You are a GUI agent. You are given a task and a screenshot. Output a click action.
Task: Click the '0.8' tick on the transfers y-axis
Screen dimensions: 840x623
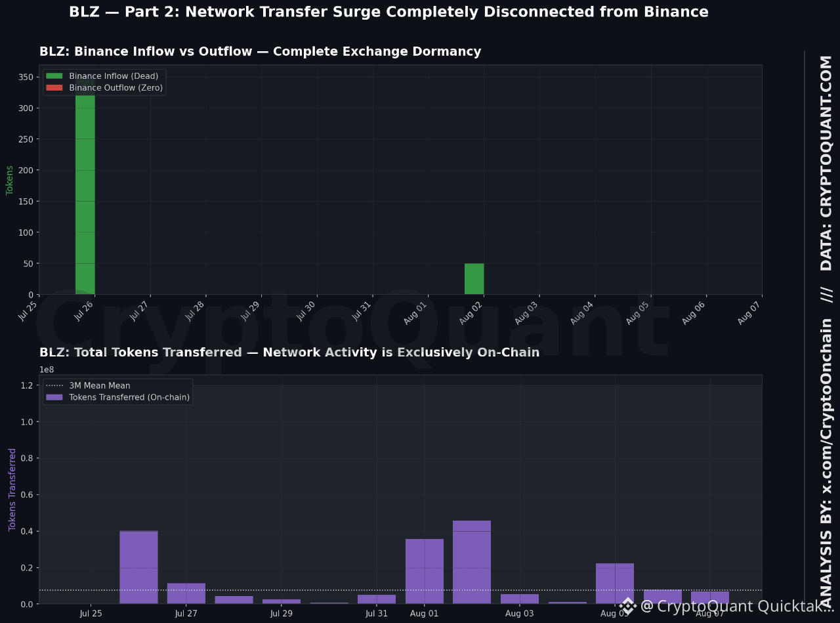(x=27, y=458)
